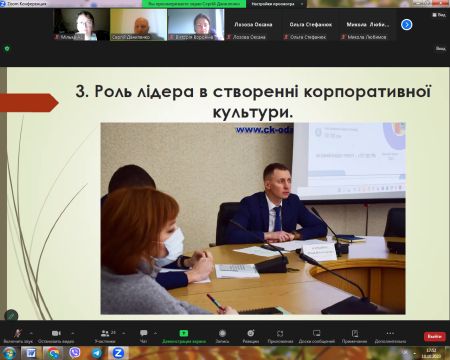Expand the video options arrow
Viewport: 450px width, 360px height.
73,333
